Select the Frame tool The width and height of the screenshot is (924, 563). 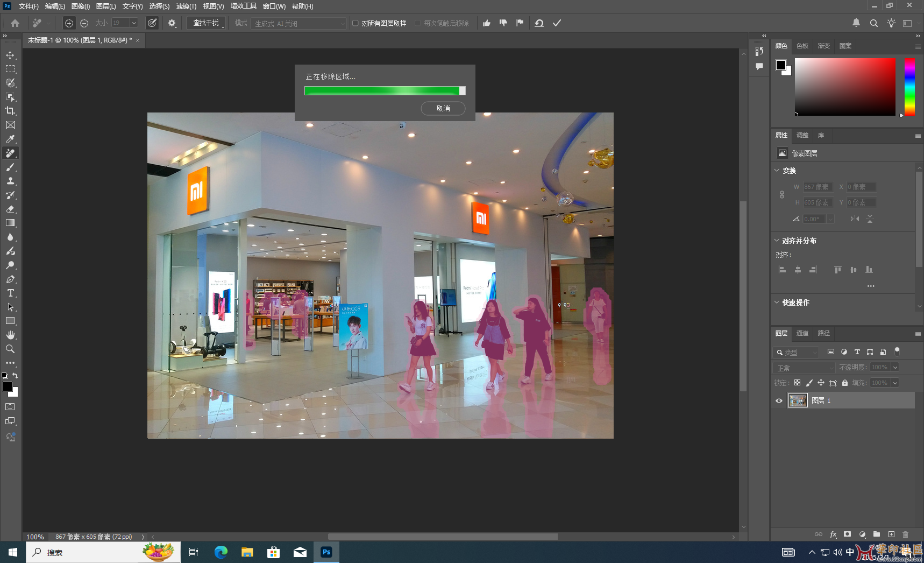point(10,125)
